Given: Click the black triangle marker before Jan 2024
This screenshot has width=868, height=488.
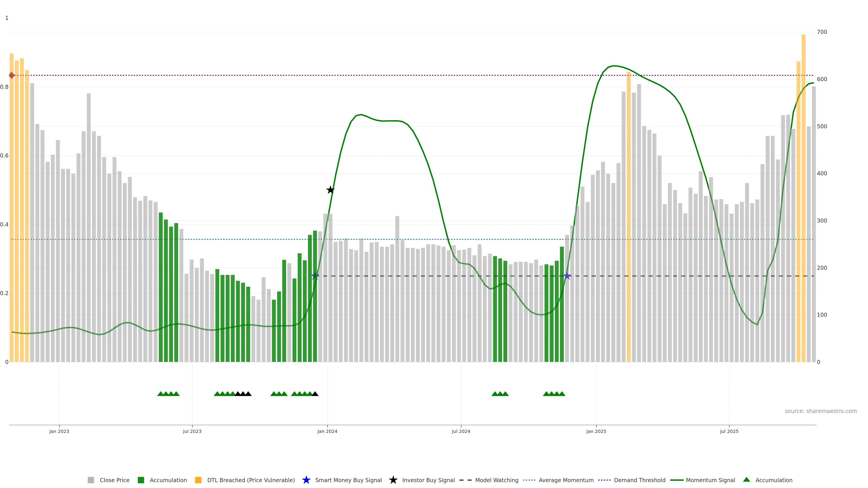Looking at the screenshot, I should pyautogui.click(x=315, y=394).
